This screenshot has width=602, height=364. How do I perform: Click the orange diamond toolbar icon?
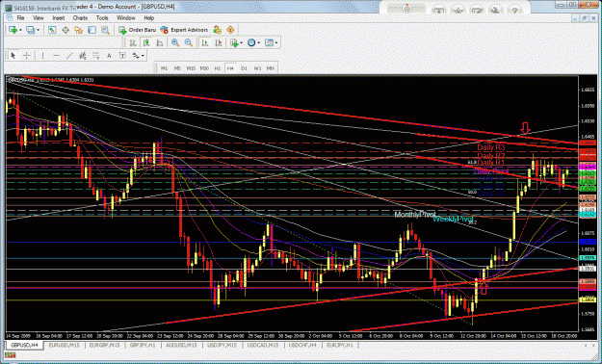pos(230,30)
